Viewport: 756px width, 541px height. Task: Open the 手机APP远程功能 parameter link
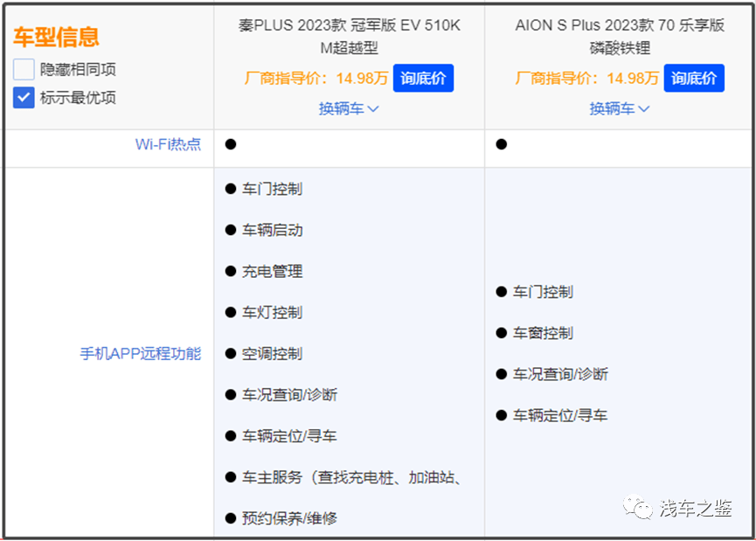tap(141, 353)
